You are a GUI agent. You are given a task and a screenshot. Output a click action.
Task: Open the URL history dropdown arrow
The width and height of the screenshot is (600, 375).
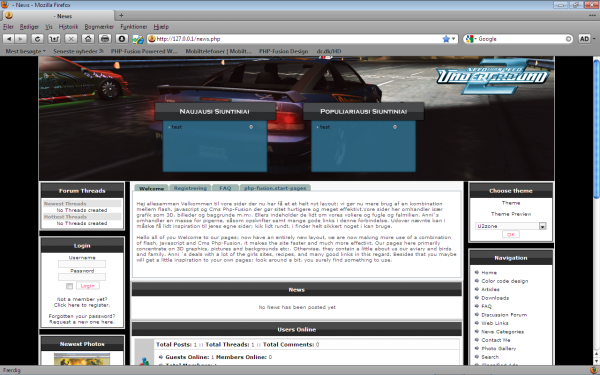[453, 39]
